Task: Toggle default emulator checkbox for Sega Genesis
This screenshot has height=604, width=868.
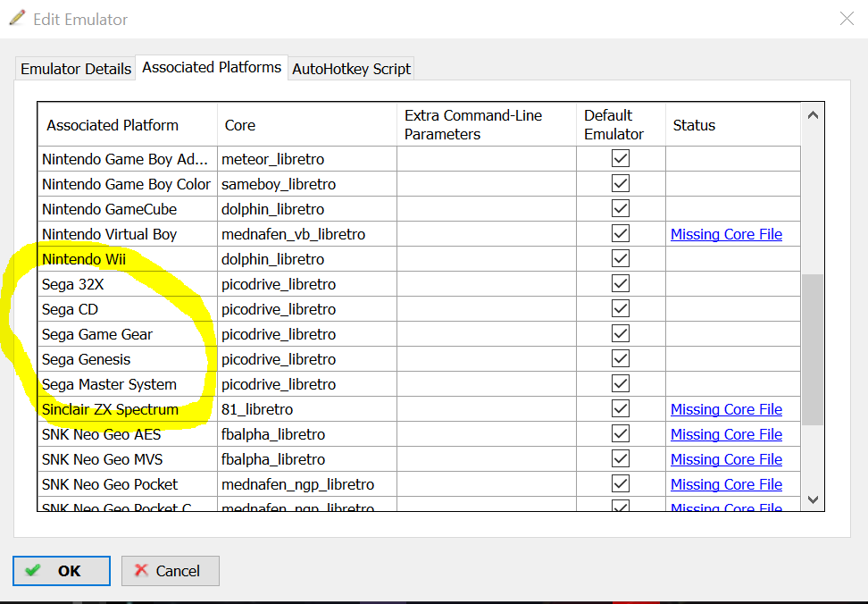Action: [621, 359]
